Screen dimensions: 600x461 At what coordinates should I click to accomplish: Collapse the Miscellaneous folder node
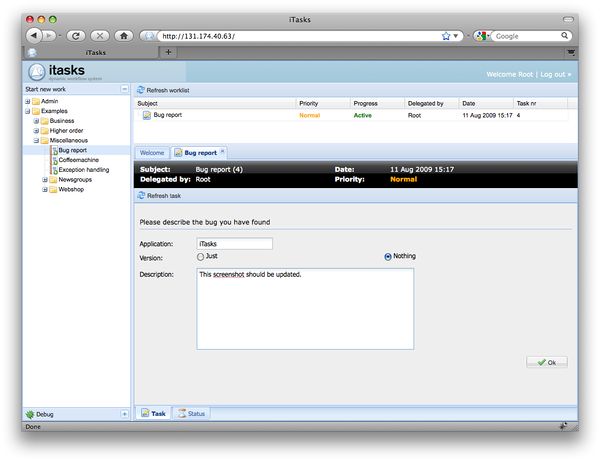(36, 140)
